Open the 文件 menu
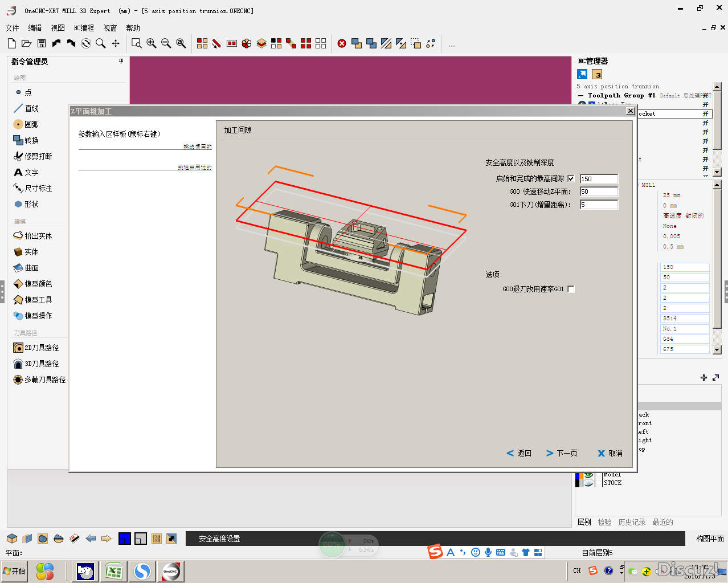 [12, 28]
